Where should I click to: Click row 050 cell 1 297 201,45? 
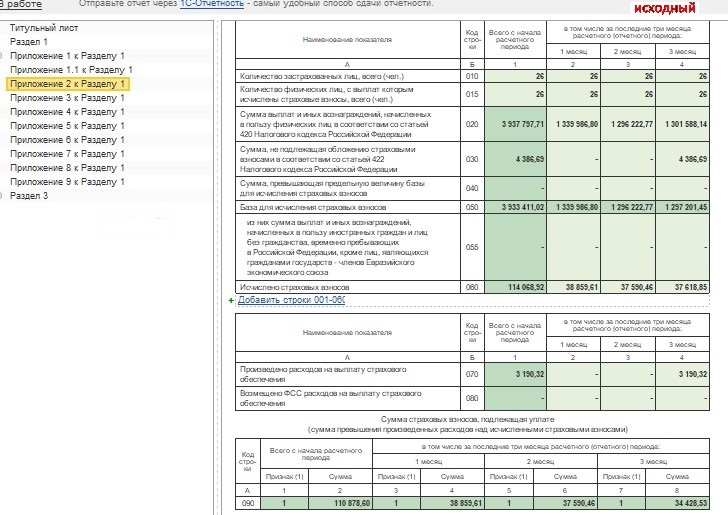[x=682, y=207]
